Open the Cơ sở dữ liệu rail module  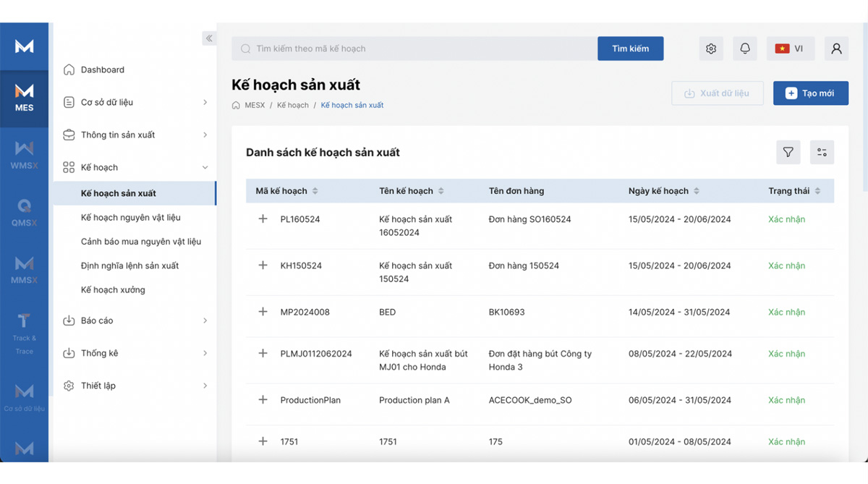coord(24,398)
